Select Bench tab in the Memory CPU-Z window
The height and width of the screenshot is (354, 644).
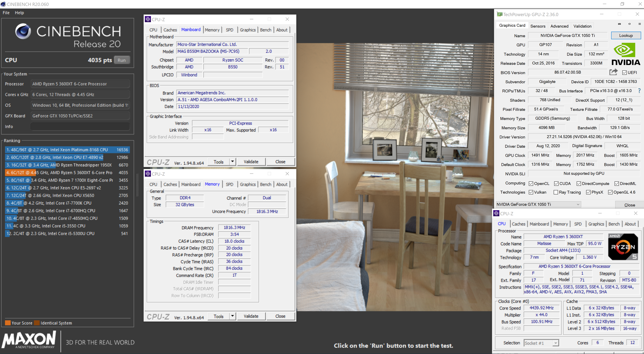click(265, 184)
